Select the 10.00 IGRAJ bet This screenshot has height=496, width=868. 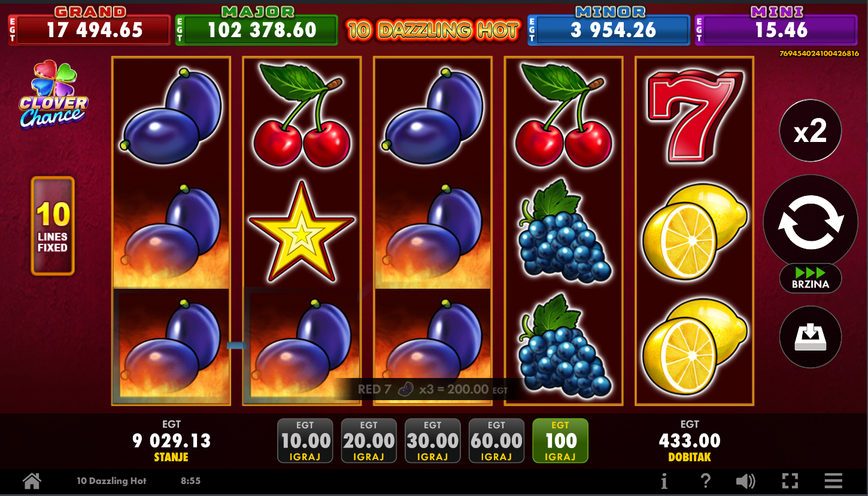tap(305, 441)
